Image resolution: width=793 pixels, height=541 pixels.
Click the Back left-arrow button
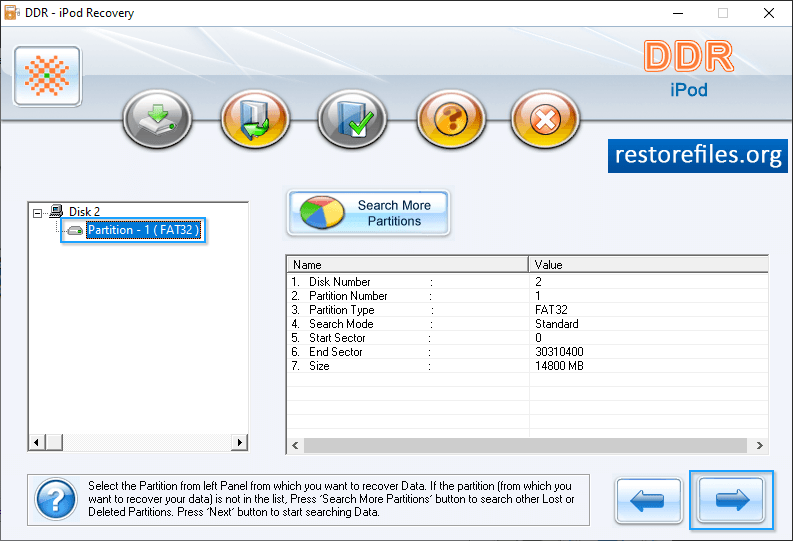649,500
